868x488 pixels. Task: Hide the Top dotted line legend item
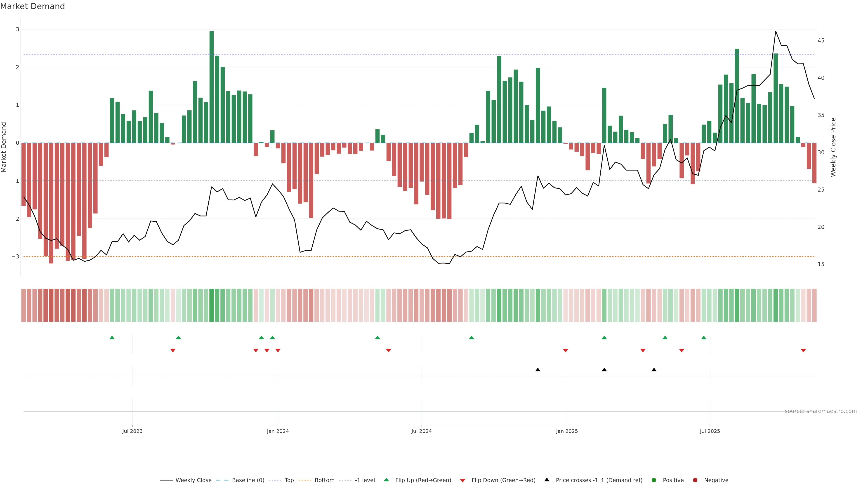(x=289, y=480)
